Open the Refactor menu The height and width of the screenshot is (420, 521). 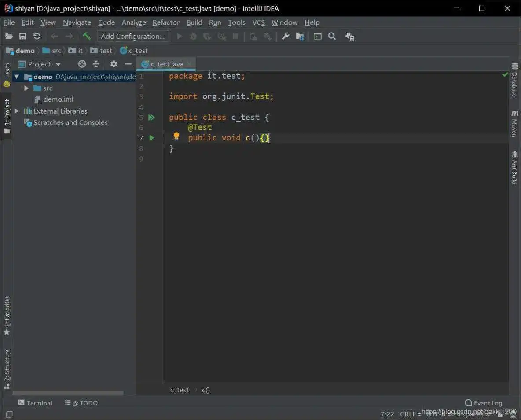tap(166, 22)
